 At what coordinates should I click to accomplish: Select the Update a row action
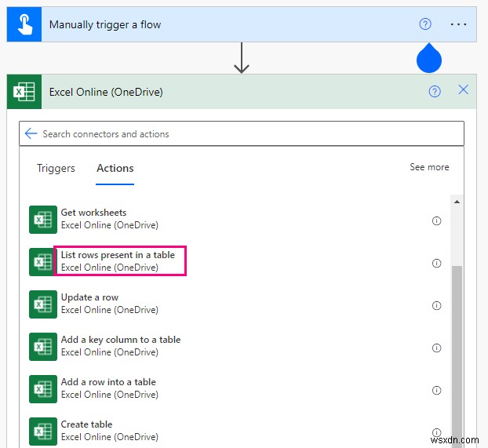(110, 304)
